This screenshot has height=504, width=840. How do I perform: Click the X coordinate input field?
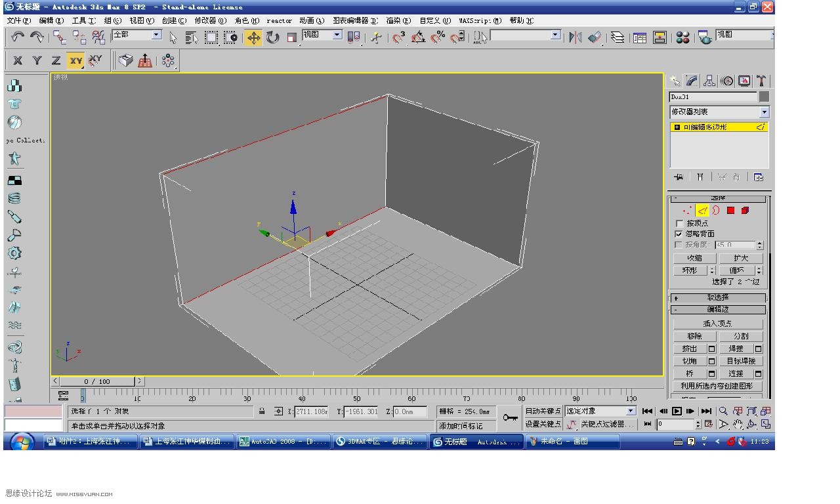pos(311,411)
